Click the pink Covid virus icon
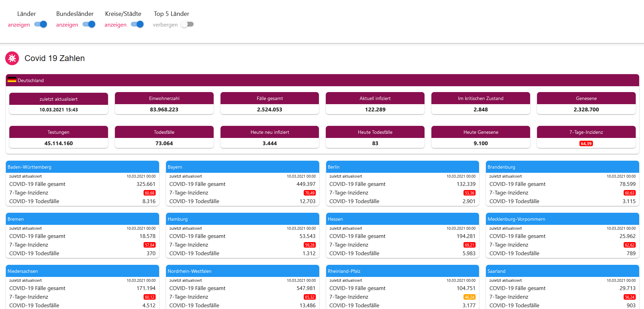The width and height of the screenshot is (644, 309). point(12,58)
